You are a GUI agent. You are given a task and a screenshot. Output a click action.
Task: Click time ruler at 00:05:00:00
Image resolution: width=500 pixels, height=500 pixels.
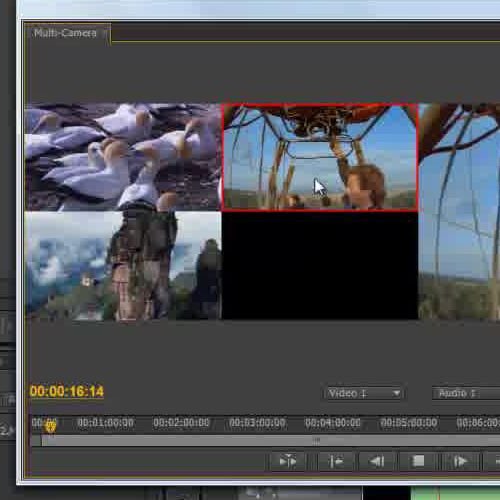point(409,423)
